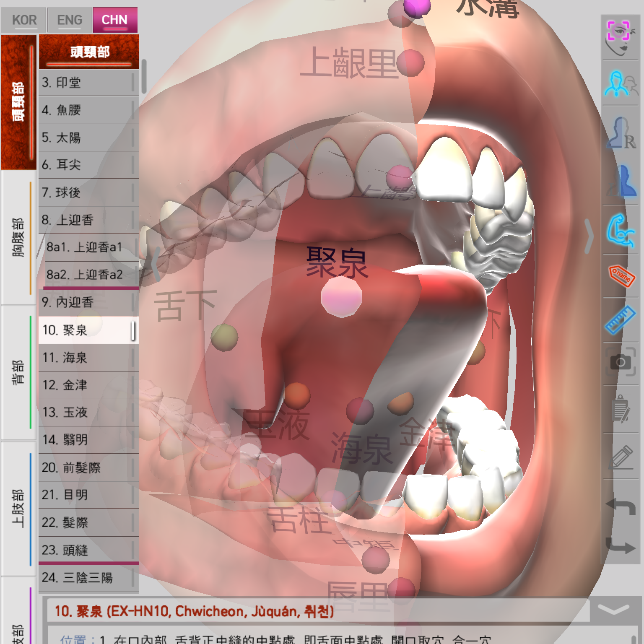The image size is (644, 644).
Task: Switch language to KOR
Action: coord(24,20)
